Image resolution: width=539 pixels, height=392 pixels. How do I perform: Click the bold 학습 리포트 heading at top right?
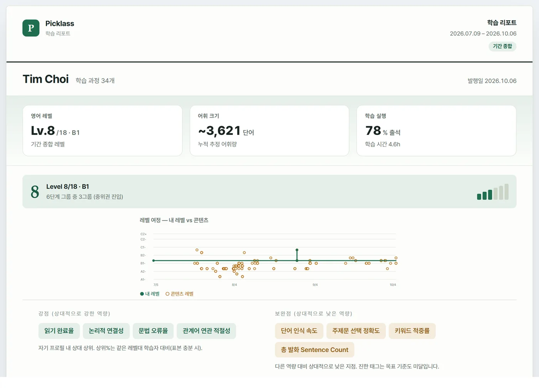[502, 23]
